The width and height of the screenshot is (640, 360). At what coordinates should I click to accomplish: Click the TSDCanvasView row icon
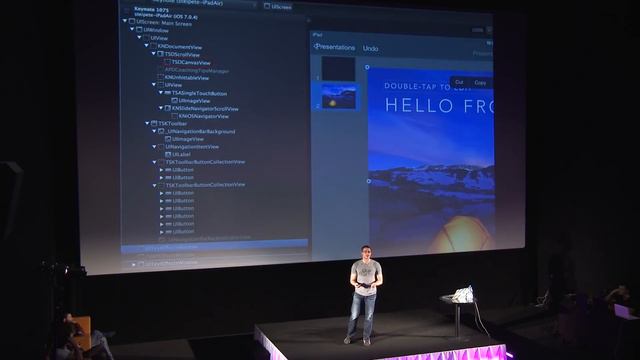[x=167, y=62]
